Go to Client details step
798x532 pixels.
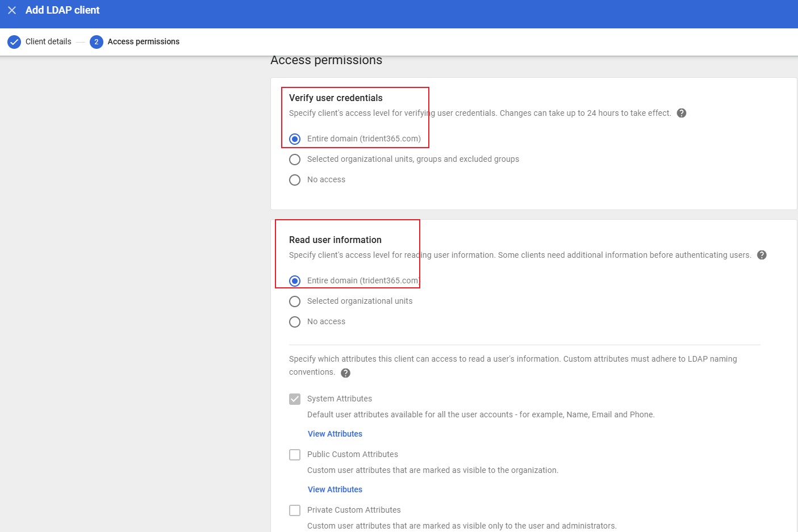48,41
